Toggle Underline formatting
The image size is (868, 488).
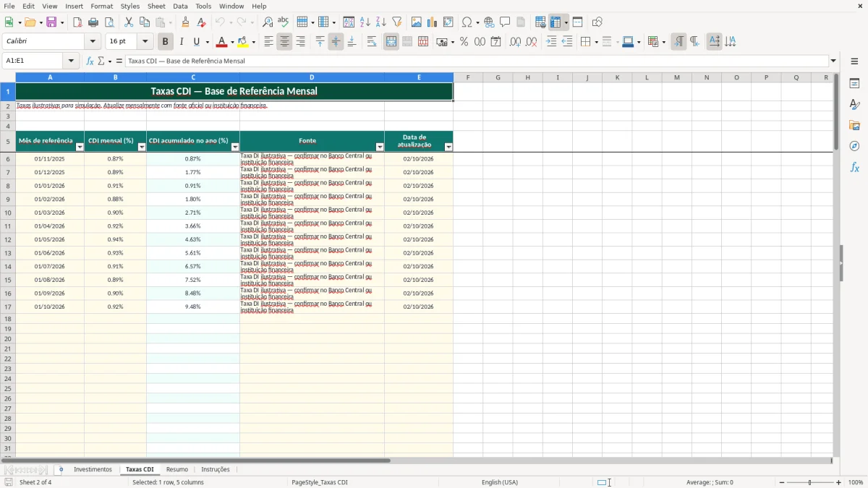[x=196, y=42]
